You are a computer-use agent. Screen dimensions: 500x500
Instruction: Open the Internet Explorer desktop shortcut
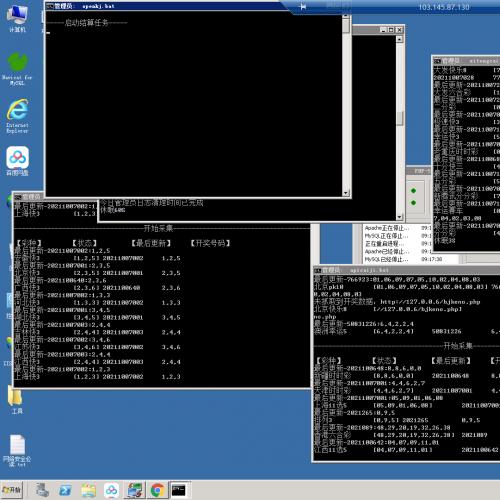(x=17, y=116)
